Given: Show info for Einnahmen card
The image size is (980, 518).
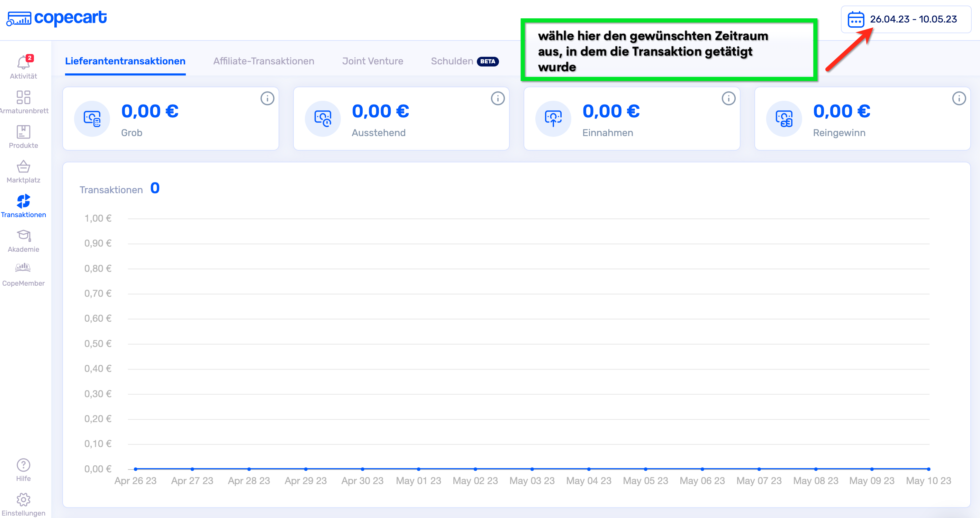Looking at the screenshot, I should [728, 99].
